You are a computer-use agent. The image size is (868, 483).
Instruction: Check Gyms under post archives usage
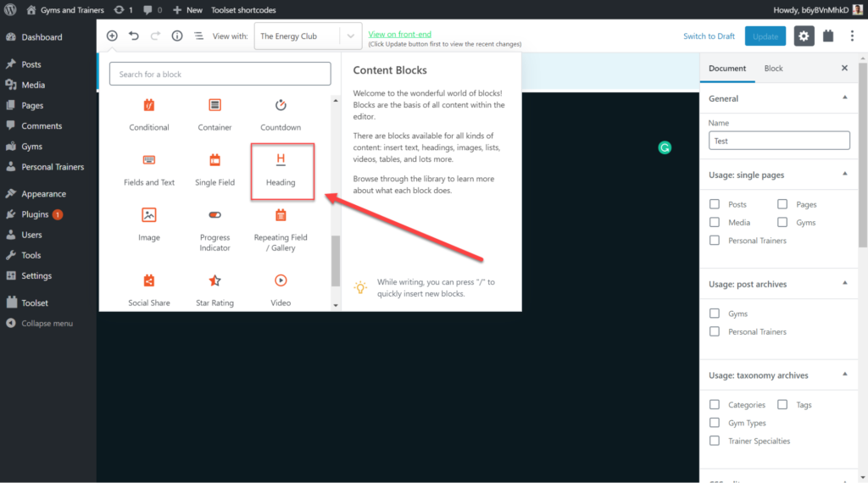point(715,314)
